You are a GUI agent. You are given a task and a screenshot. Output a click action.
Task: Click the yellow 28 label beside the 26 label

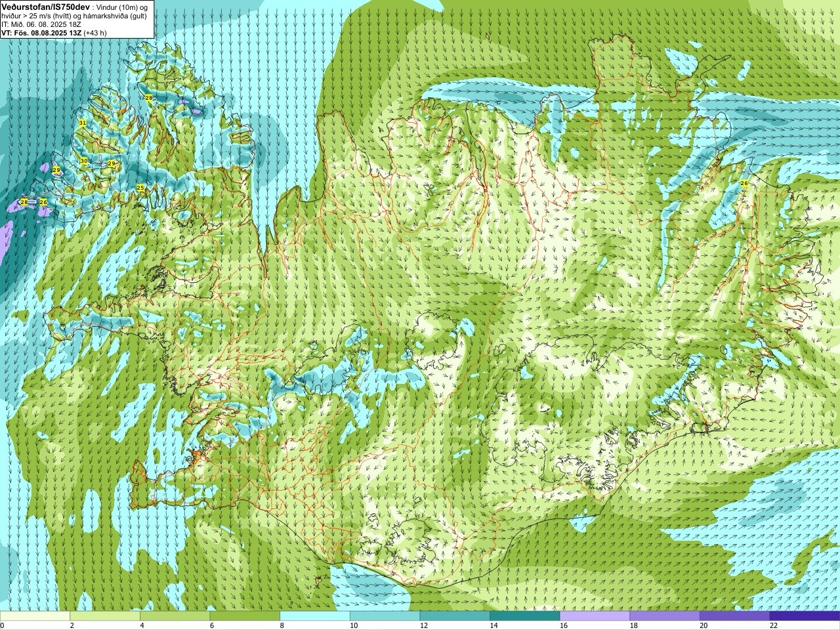coord(24,202)
